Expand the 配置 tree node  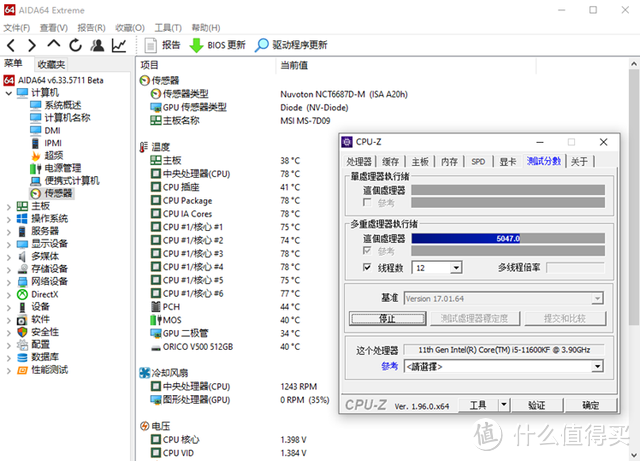tap(9, 345)
